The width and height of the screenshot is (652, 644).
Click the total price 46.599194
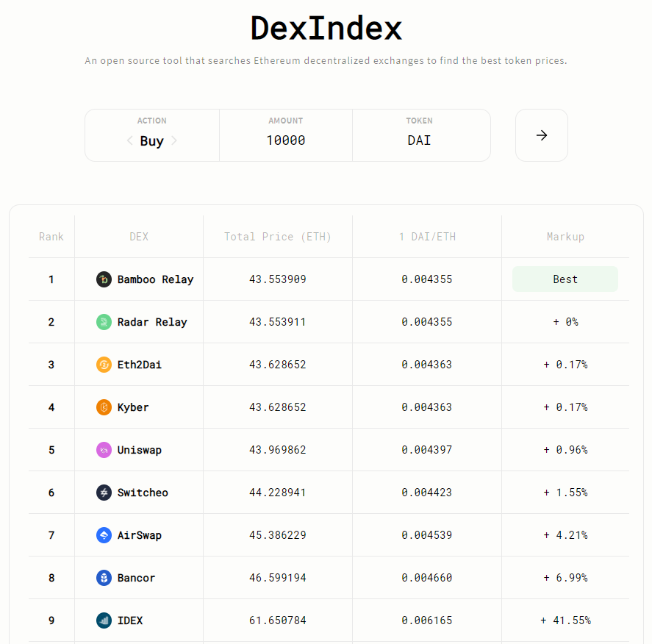click(277, 578)
